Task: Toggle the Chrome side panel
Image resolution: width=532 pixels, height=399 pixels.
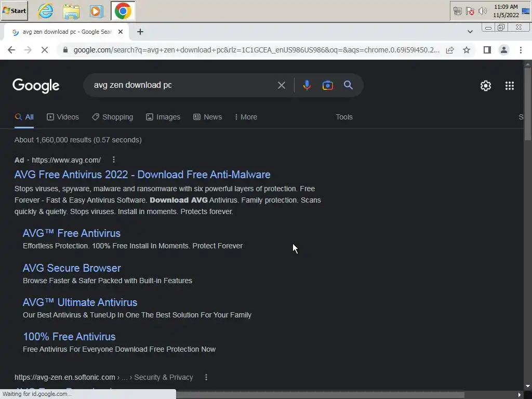Action: 487,50
